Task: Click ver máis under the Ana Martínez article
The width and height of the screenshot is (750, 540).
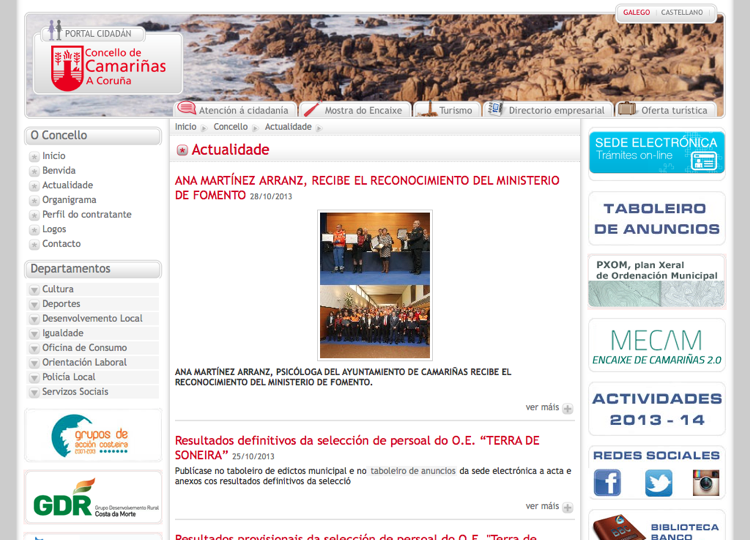Action: pyautogui.click(x=542, y=408)
